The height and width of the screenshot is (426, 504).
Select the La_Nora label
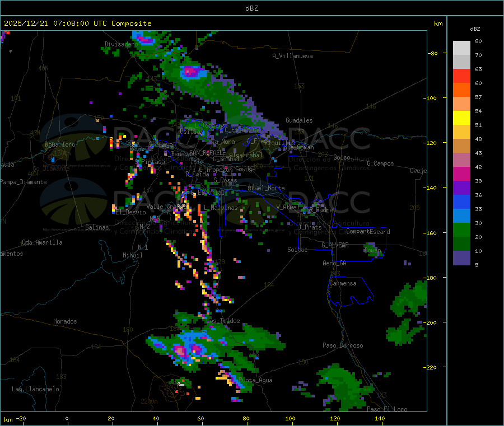[223, 142]
